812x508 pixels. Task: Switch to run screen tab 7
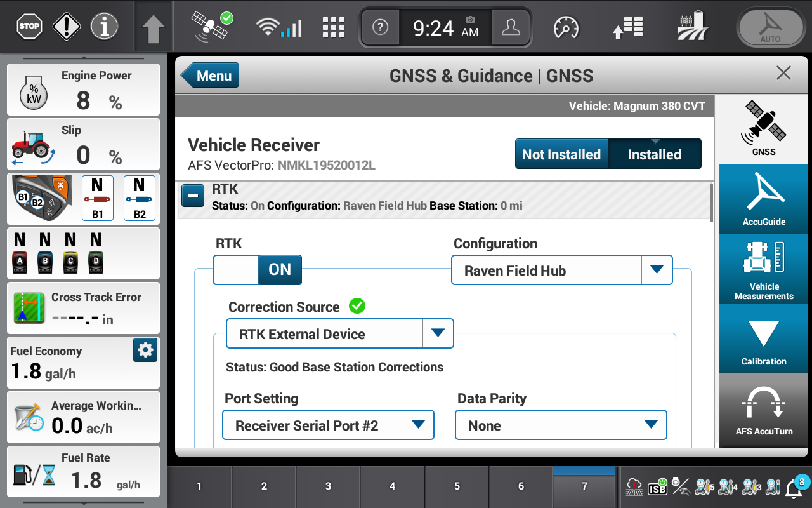point(584,486)
